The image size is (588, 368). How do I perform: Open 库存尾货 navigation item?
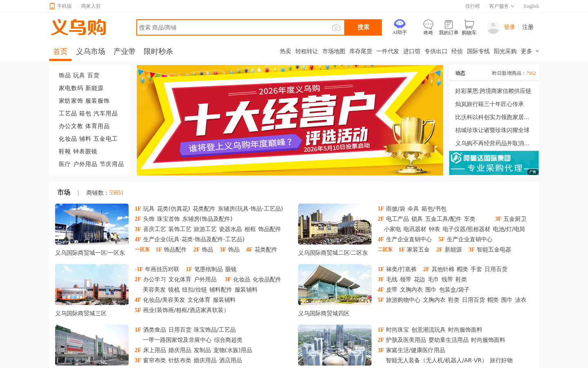(361, 51)
